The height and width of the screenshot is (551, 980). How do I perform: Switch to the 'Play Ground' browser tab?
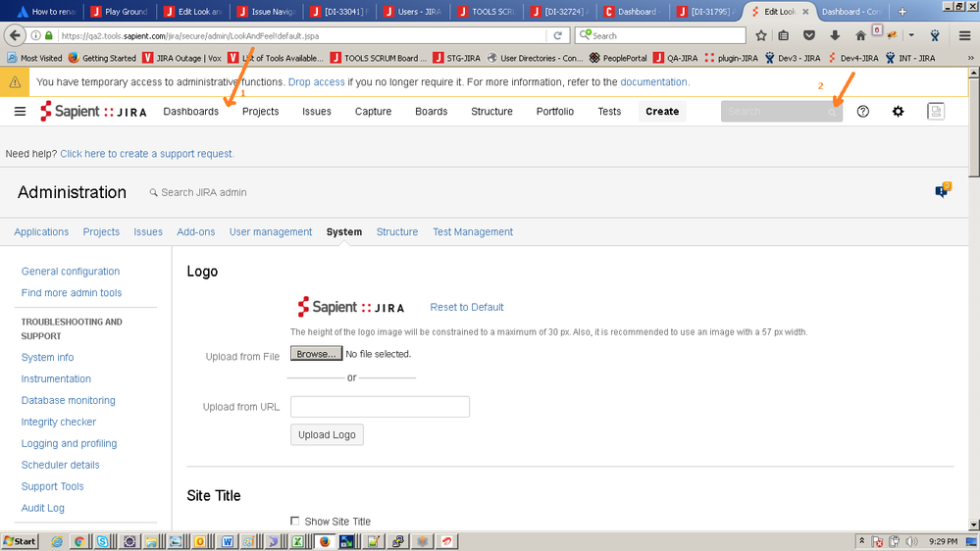pyautogui.click(x=121, y=11)
